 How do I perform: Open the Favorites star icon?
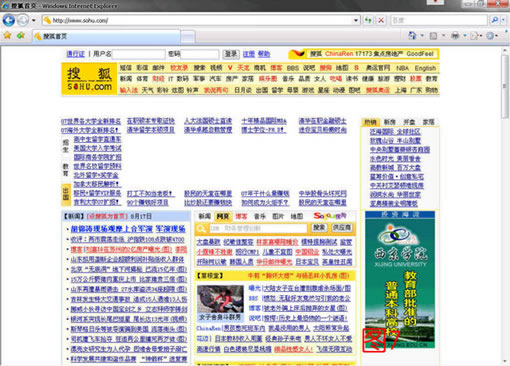coord(7,35)
